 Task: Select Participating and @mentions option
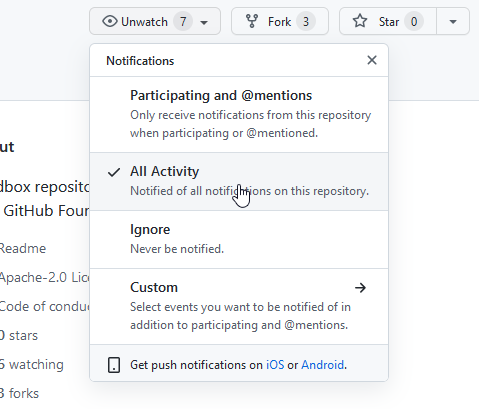[239, 114]
